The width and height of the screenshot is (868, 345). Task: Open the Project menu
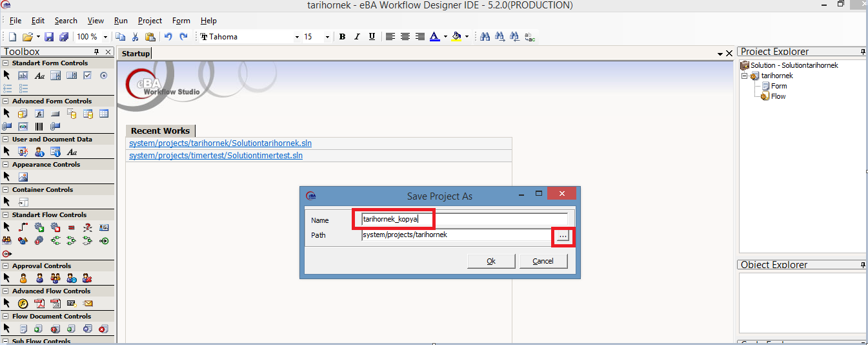[150, 21]
